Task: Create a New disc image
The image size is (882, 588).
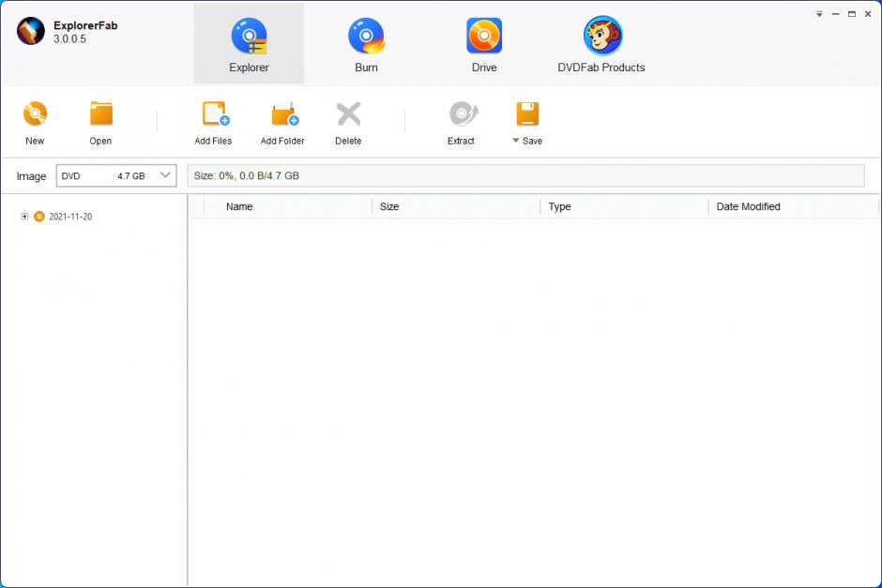Action: [35, 123]
